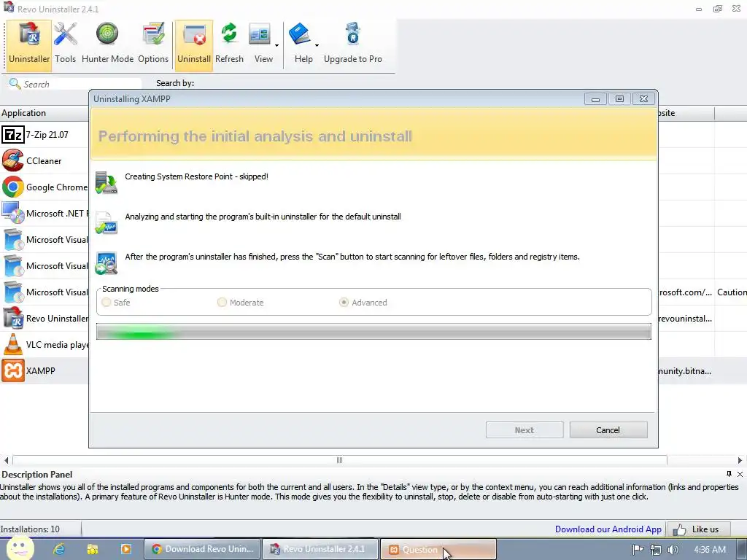This screenshot has height=560, width=747.
Task: Expand the View dropdown arrow
Action: coord(276,46)
